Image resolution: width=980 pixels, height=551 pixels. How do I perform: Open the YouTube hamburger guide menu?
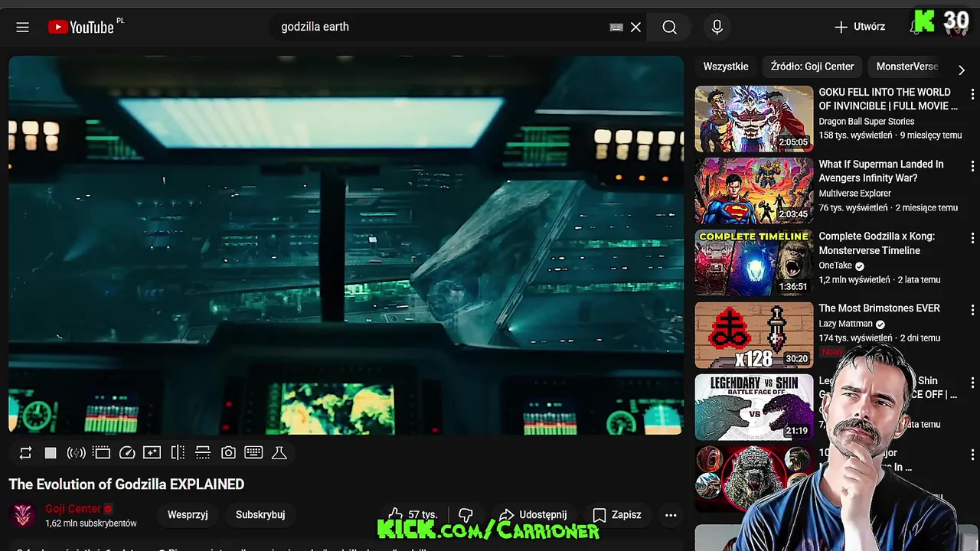(22, 27)
